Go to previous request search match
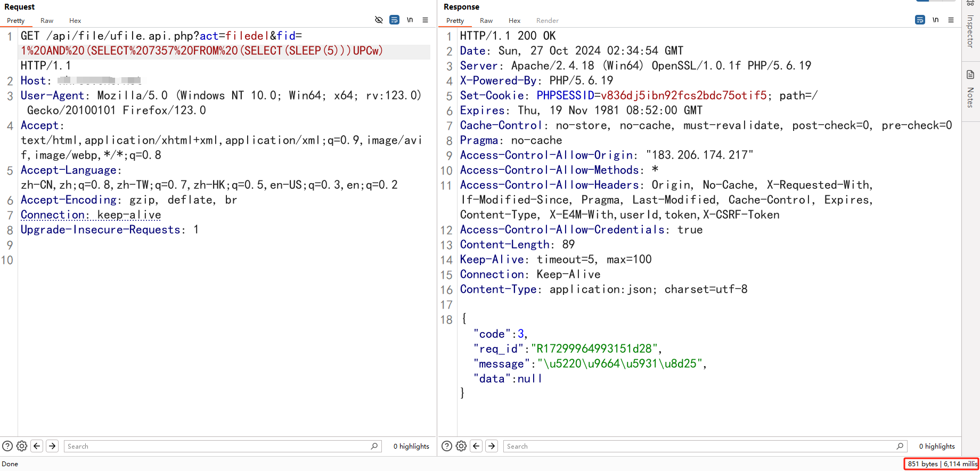 click(37, 446)
